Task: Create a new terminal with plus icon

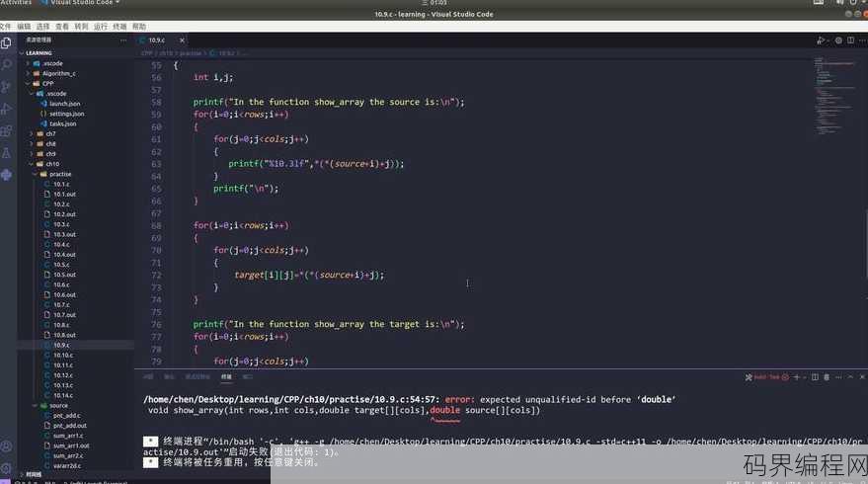Action: coord(796,377)
